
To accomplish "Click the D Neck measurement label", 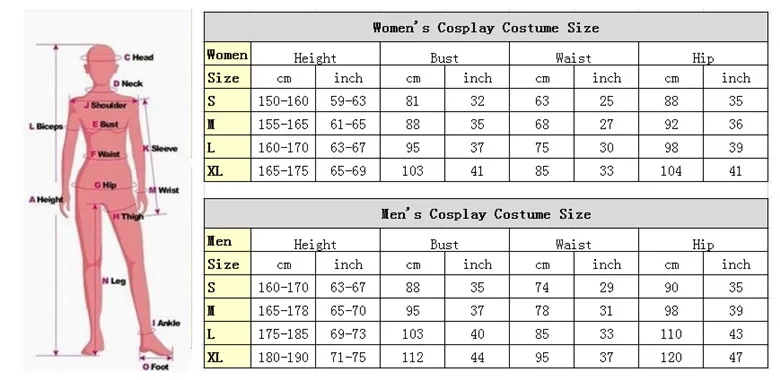I will (x=128, y=84).
